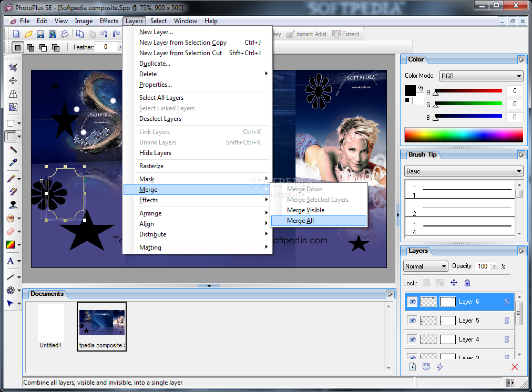This screenshot has width=532, height=392.
Task: Click the Feather value input field
Action: (106, 47)
